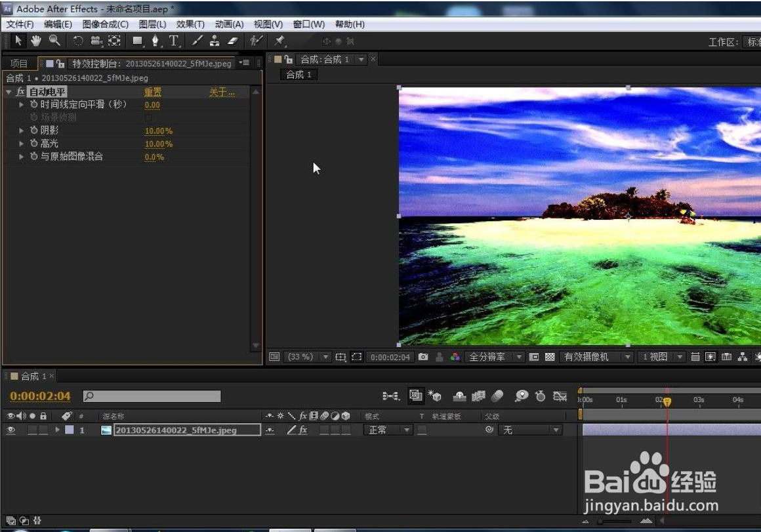Viewport: 761px width, 532px height.
Task: Select the Eraser tool
Action: pos(233,41)
